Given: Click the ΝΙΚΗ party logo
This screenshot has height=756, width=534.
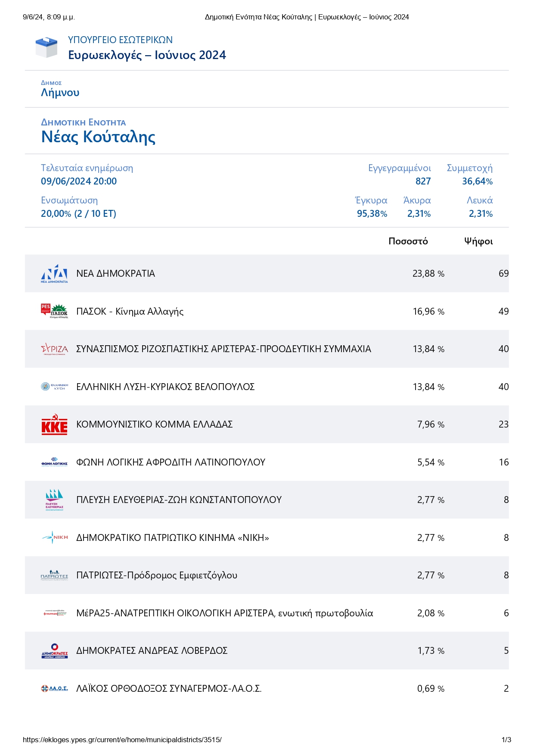Looking at the screenshot, I should point(54,537).
